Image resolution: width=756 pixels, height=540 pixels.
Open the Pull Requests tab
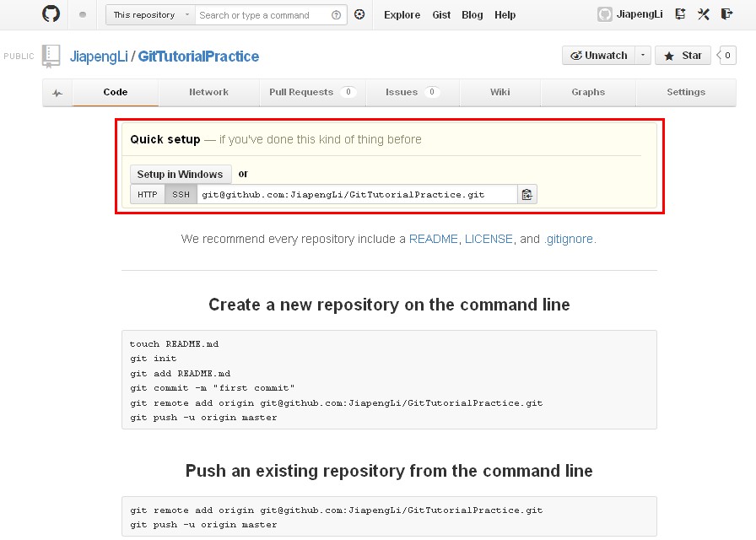coord(312,92)
